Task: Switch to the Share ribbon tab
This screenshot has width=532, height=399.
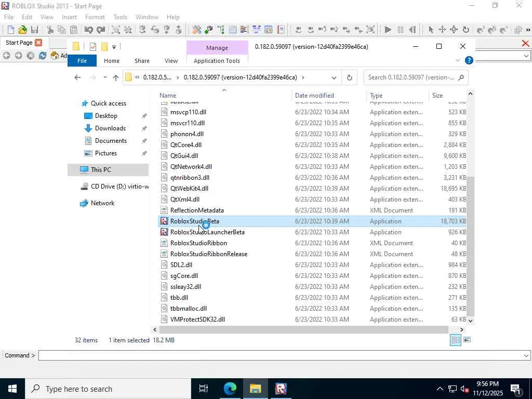Action: click(142, 61)
